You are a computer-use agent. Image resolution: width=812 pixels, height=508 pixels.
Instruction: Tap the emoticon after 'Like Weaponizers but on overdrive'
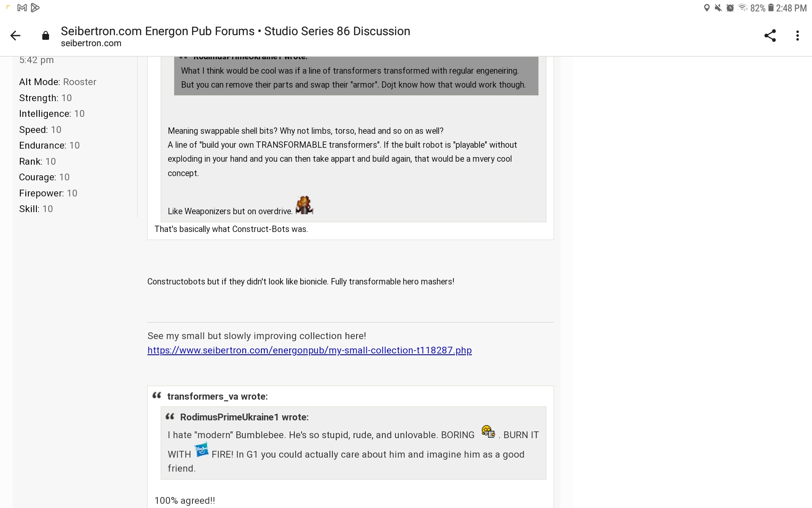pos(304,205)
